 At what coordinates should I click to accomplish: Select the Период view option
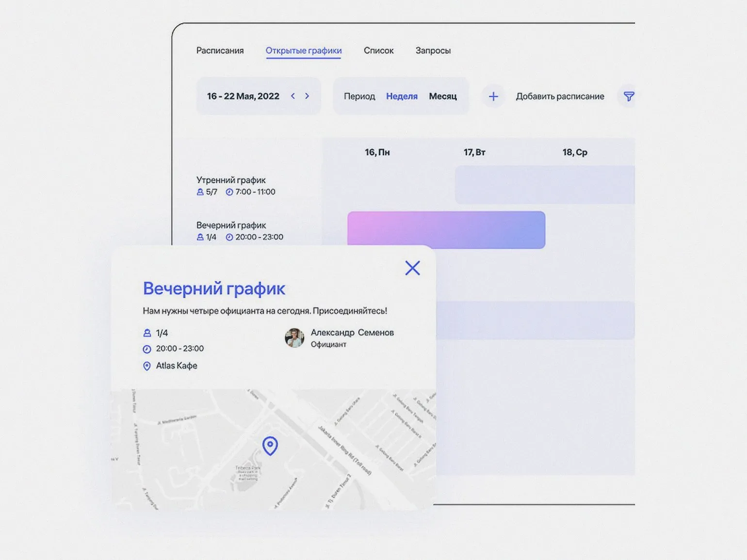(359, 96)
